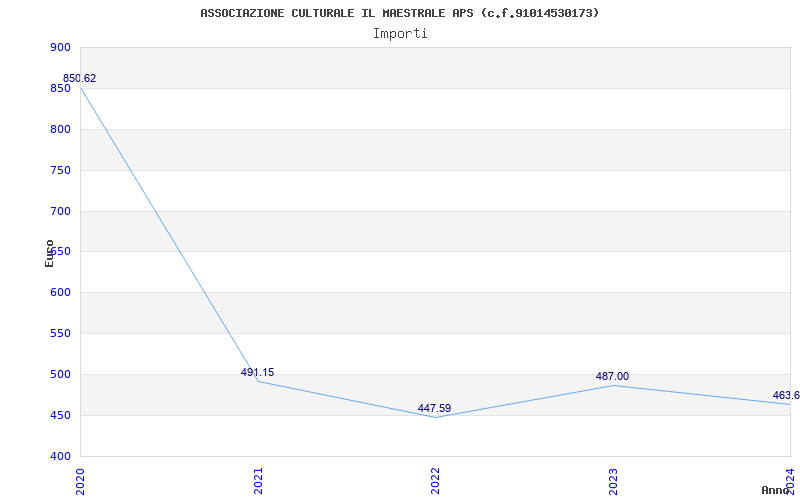Click the 550 y-axis tick label
This screenshot has height=500, width=800.
coord(60,334)
